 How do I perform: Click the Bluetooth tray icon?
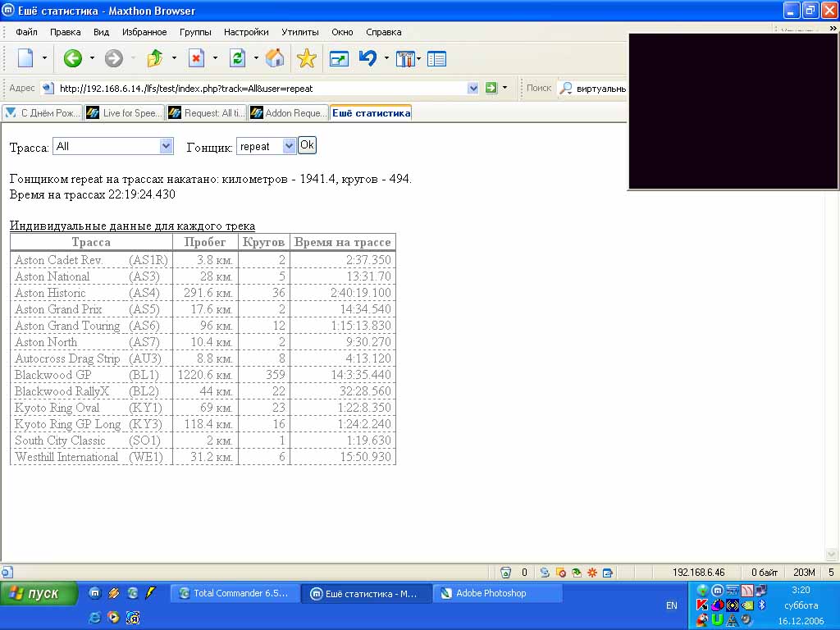click(x=762, y=605)
